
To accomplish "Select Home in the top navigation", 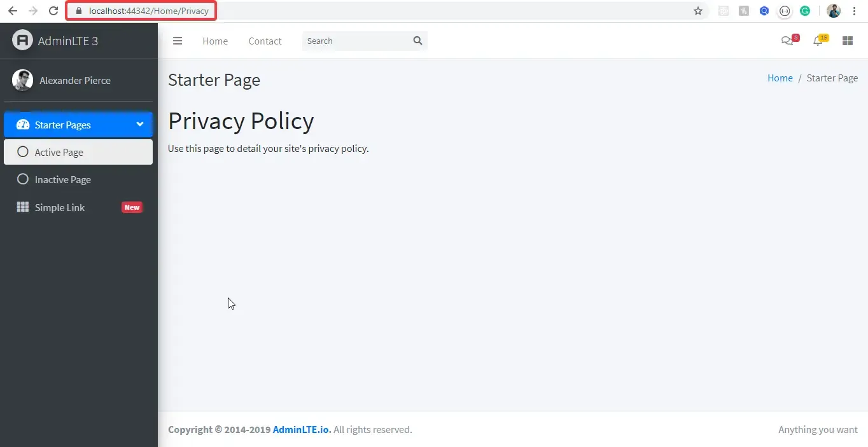I will [214, 41].
